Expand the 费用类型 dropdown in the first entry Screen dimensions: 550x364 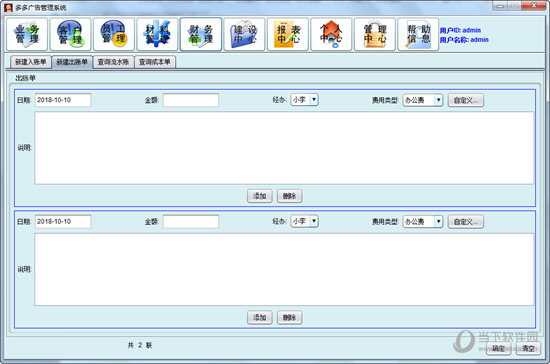tap(438, 100)
